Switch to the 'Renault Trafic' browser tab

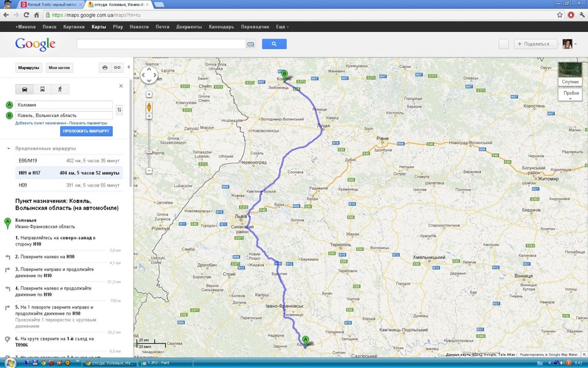(x=51, y=4)
